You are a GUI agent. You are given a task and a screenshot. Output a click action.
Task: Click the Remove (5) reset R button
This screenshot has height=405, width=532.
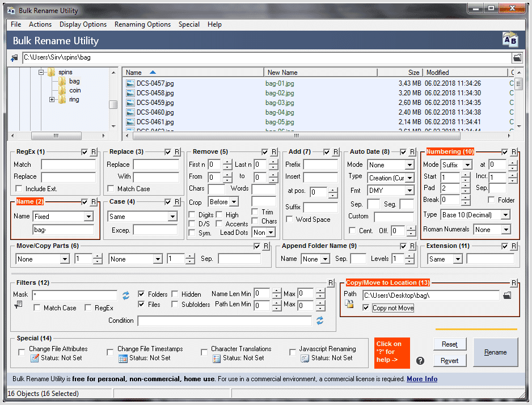point(274,152)
